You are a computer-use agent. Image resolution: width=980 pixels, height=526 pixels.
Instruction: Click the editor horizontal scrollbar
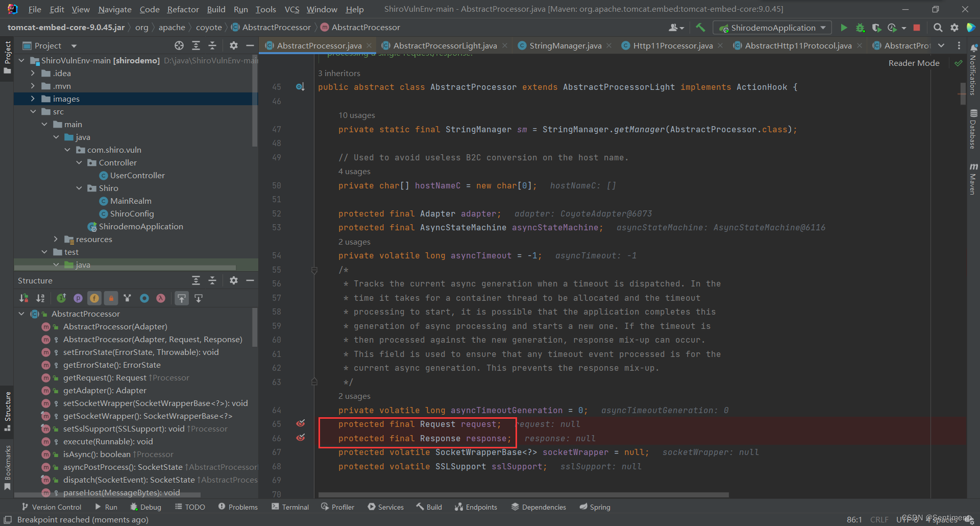[x=523, y=494]
